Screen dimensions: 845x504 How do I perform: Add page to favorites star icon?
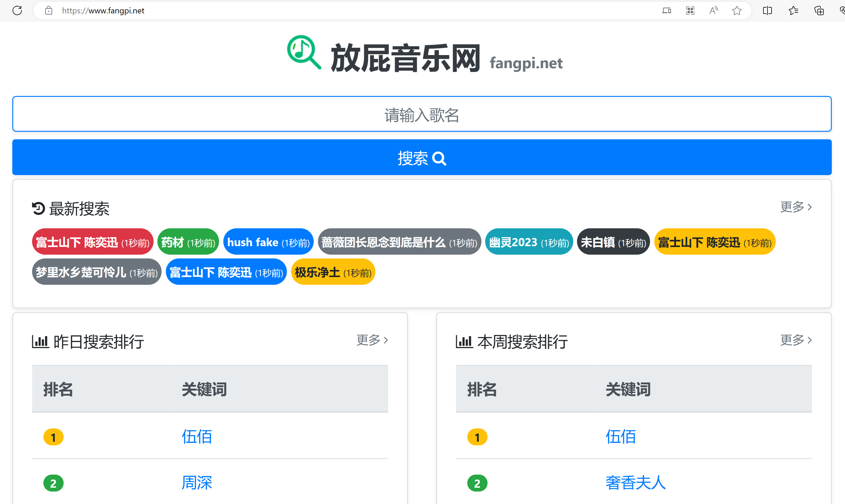point(737,10)
